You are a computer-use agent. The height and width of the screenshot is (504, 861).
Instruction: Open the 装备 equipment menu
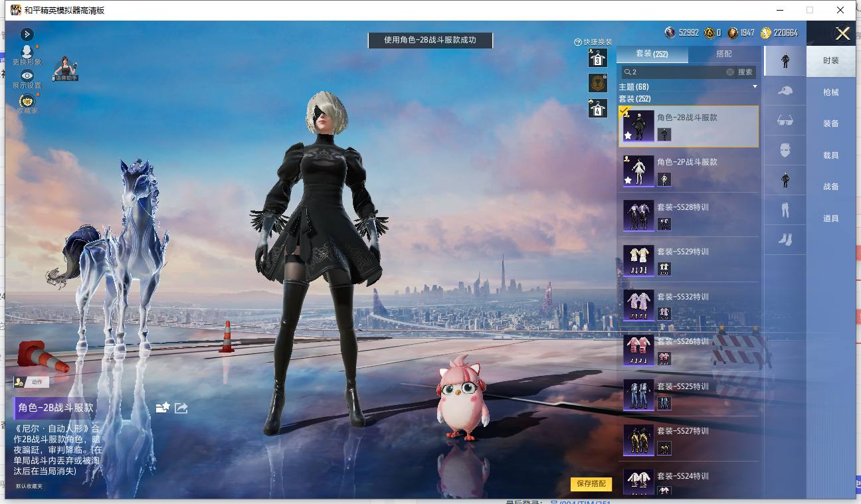(x=831, y=124)
